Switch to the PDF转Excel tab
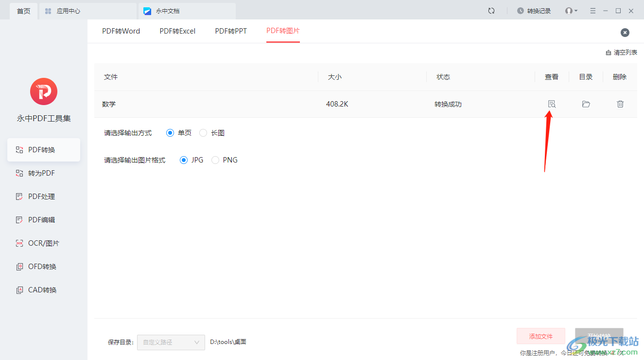This screenshot has width=644, height=360. (x=177, y=31)
